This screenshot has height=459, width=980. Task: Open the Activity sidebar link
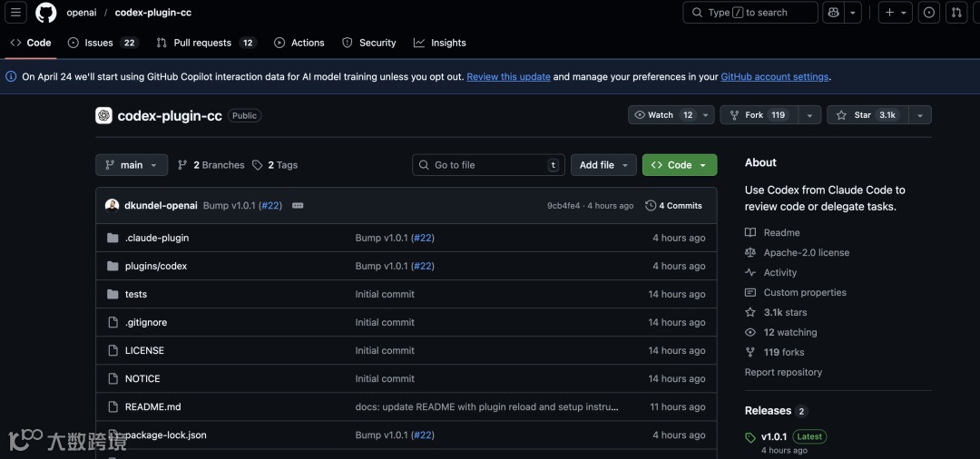click(x=771, y=272)
